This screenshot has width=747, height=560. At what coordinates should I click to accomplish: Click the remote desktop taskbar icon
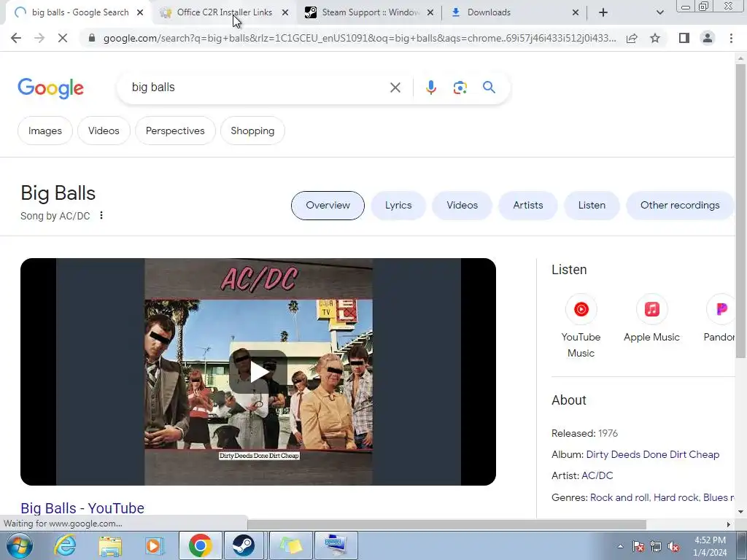pos(336,545)
